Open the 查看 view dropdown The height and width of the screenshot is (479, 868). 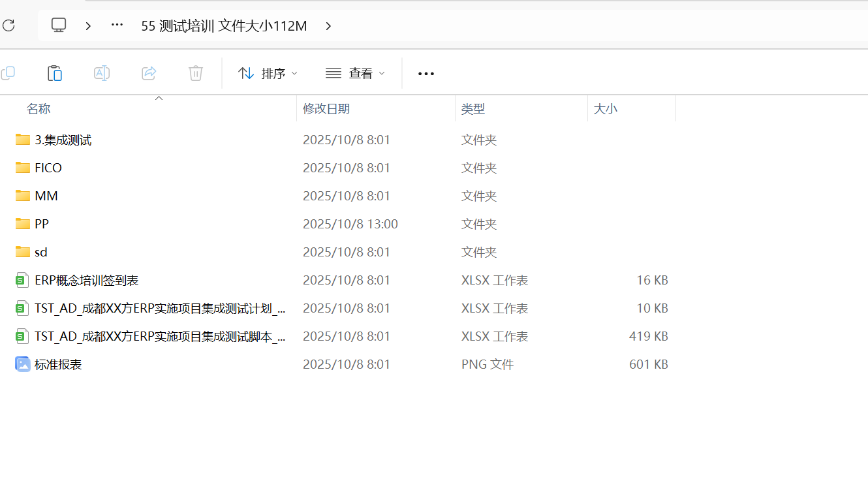pyautogui.click(x=356, y=74)
